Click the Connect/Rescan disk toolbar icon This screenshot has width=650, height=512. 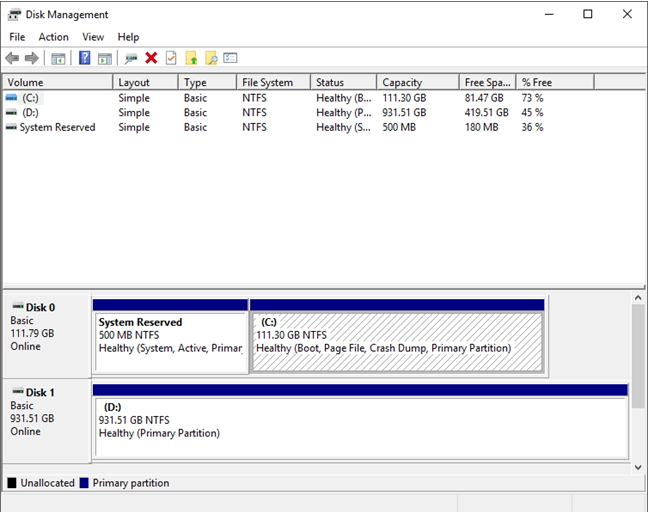pos(131,58)
